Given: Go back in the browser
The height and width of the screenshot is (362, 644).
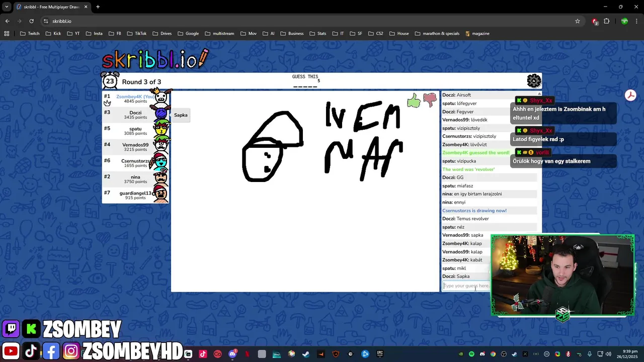Looking at the screenshot, I should 7,21.
